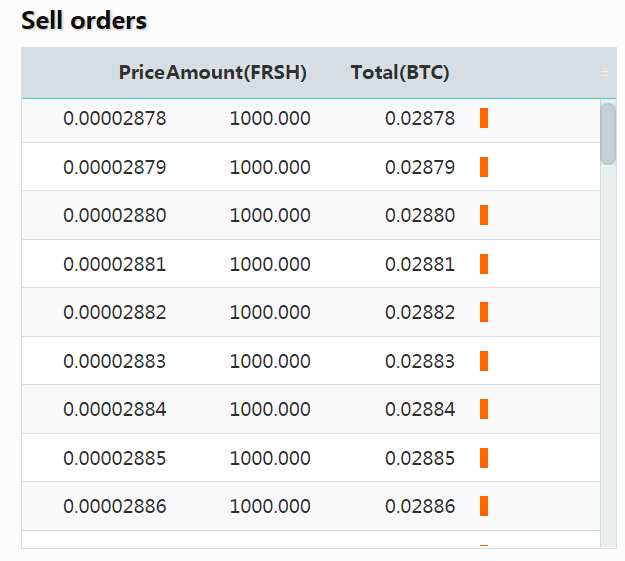The image size is (625, 561).
Task: Sort by Total(BTC) column header
Action: click(400, 73)
